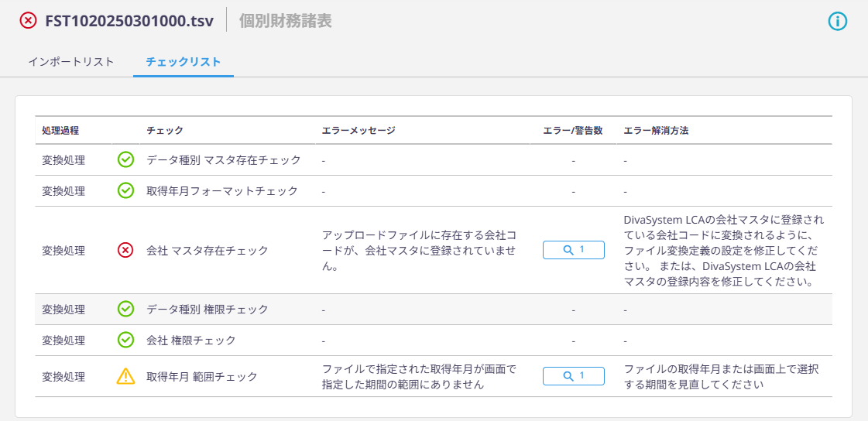This screenshot has width=868, height=421.
Task: Click the file name FST1020250301000.tsv
Action: coord(129,21)
